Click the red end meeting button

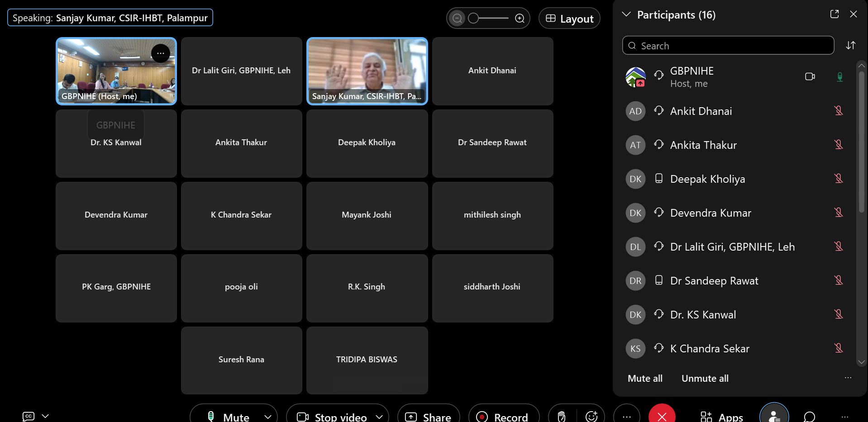tap(662, 416)
